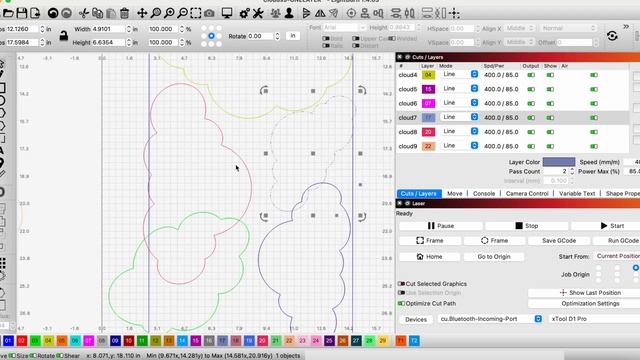Viewport: 640px width, 360px height.
Task: Select the text tool
Action: click(x=2, y=151)
